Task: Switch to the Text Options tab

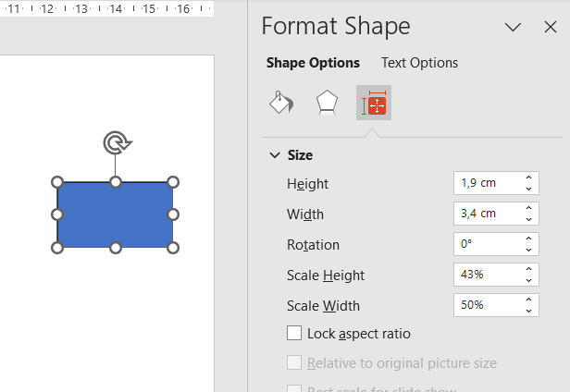Action: click(419, 63)
